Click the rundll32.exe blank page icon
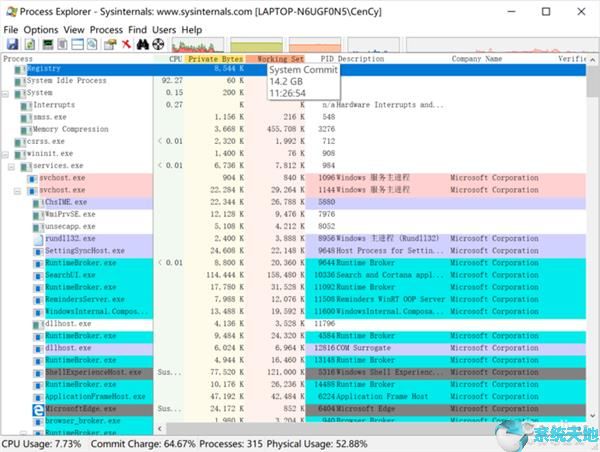The image size is (600, 452). pos(38,240)
